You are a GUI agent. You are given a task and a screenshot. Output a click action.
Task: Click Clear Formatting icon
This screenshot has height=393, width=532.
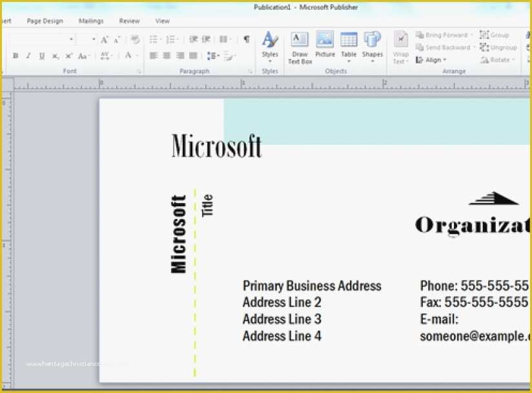[135, 39]
